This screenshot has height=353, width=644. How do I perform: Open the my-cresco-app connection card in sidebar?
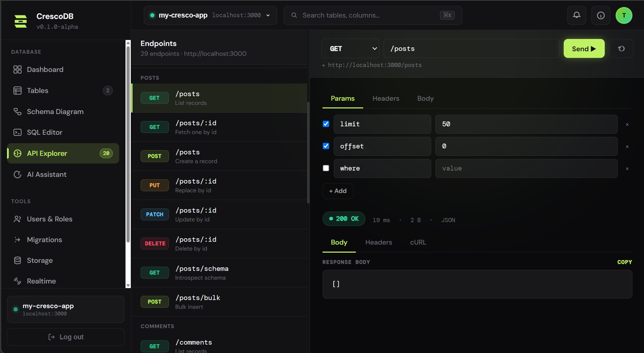click(66, 309)
